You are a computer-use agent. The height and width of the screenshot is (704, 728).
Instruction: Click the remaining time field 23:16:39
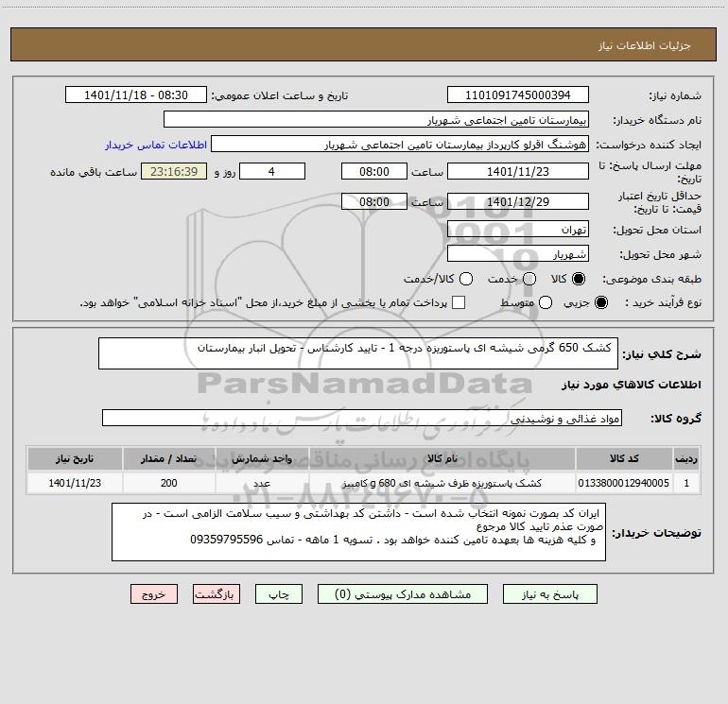click(x=174, y=171)
